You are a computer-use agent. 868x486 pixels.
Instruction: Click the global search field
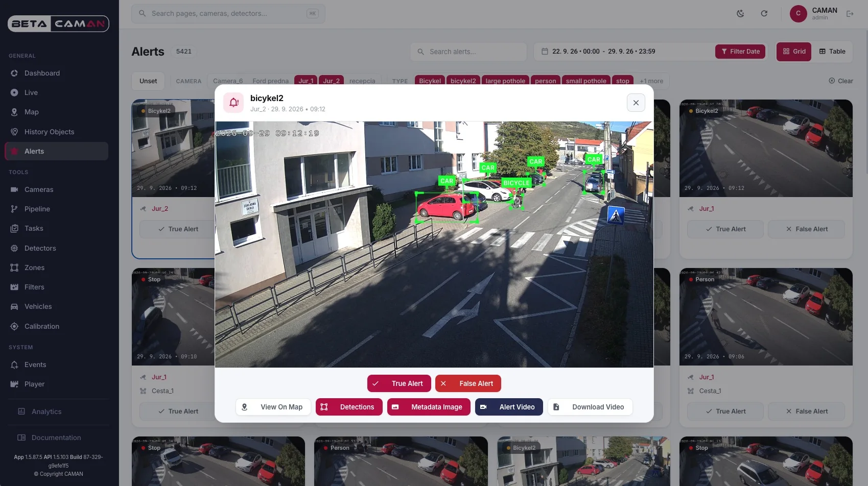coord(228,14)
